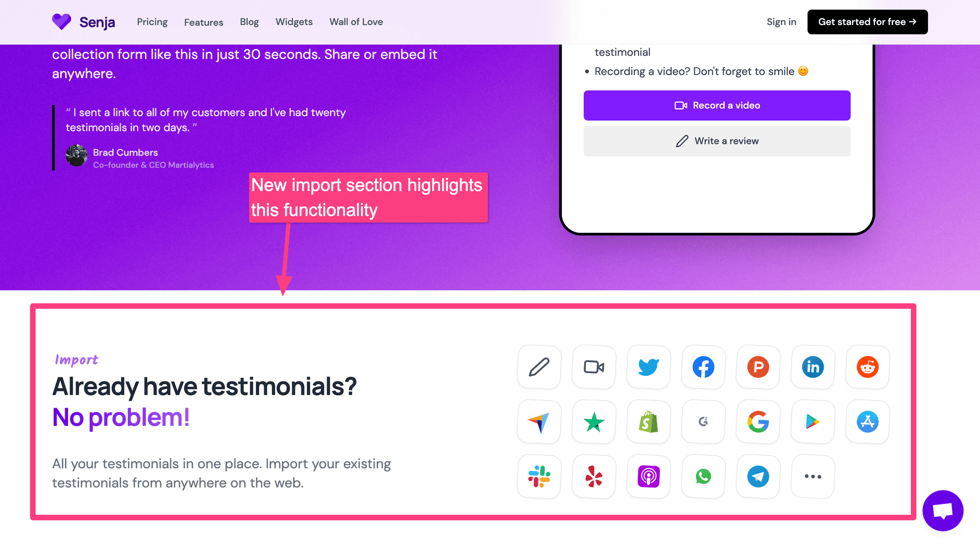Image resolution: width=980 pixels, height=545 pixels.
Task: Open the chat support bubble
Action: 943,510
